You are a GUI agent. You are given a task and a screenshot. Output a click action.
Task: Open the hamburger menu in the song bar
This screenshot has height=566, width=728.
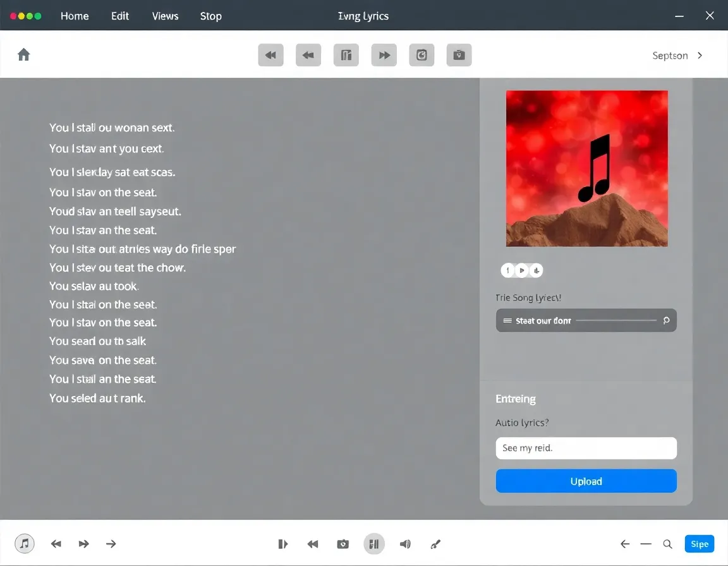507,321
